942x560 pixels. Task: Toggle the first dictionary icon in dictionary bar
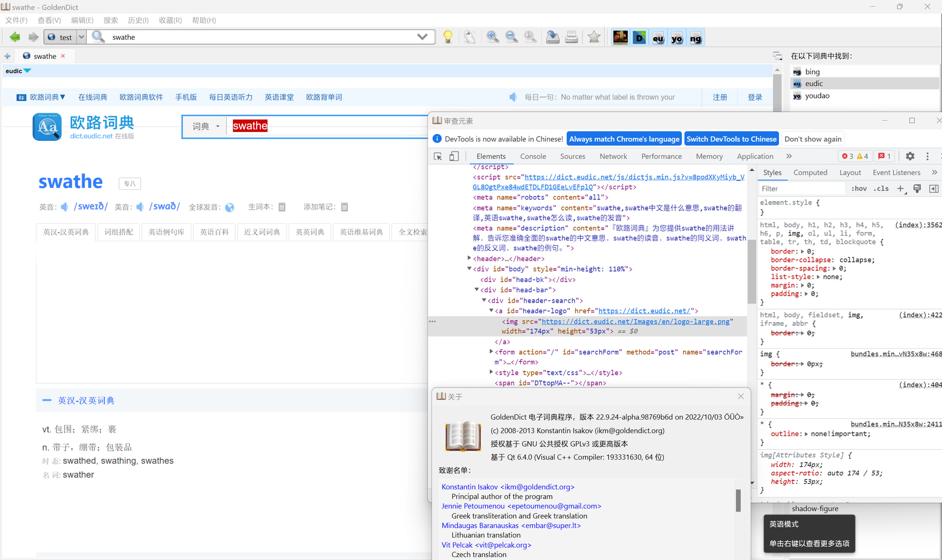(x=620, y=37)
